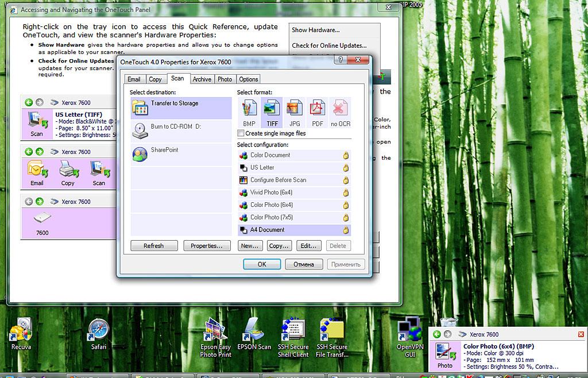The width and height of the screenshot is (588, 378).
Task: Click Check for Online Updates... entry
Action: pos(329,45)
